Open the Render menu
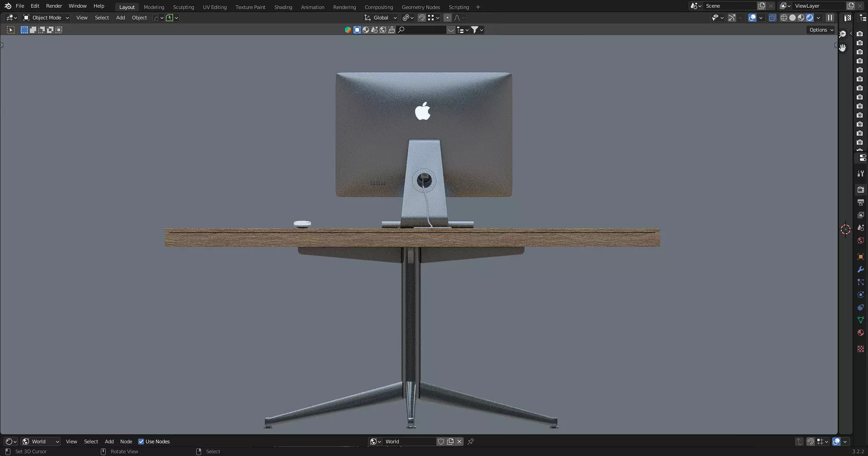The width and height of the screenshot is (868, 456). point(54,6)
